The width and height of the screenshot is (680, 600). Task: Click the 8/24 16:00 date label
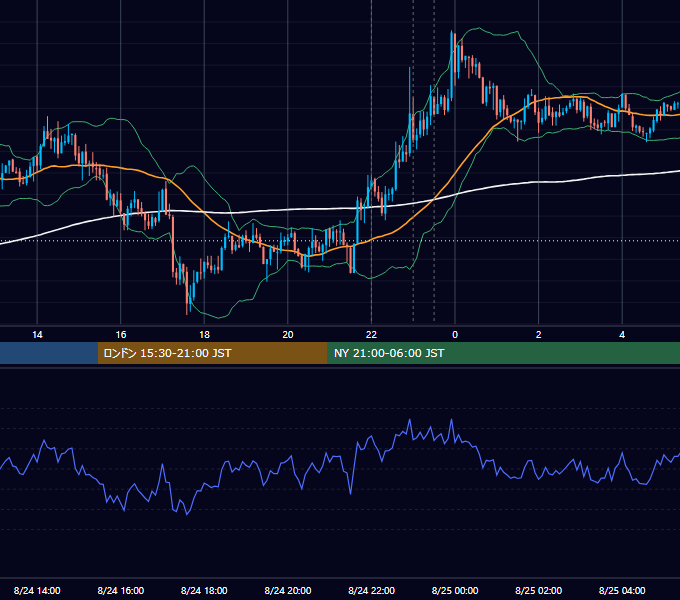[x=121, y=590]
